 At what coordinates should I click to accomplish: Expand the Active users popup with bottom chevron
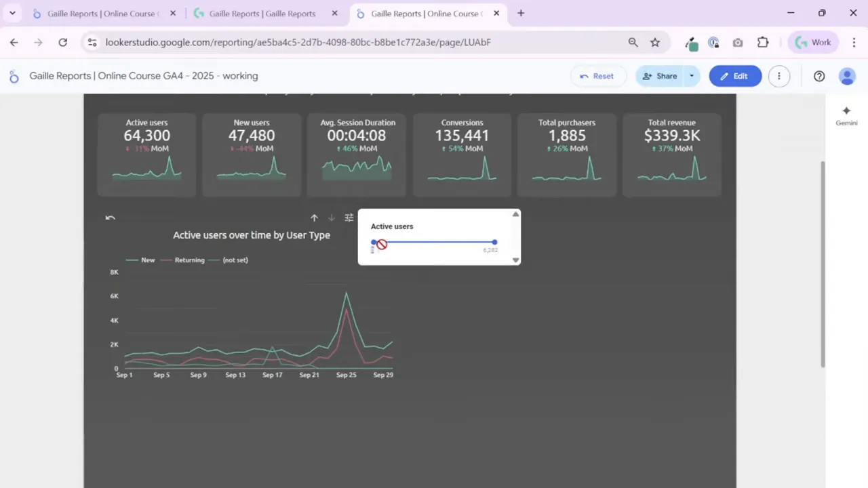click(515, 260)
